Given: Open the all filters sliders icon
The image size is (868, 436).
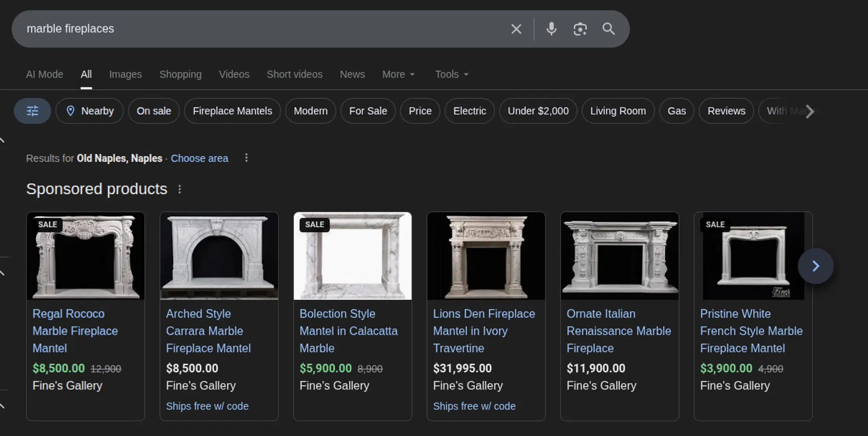Looking at the screenshot, I should 32,111.
